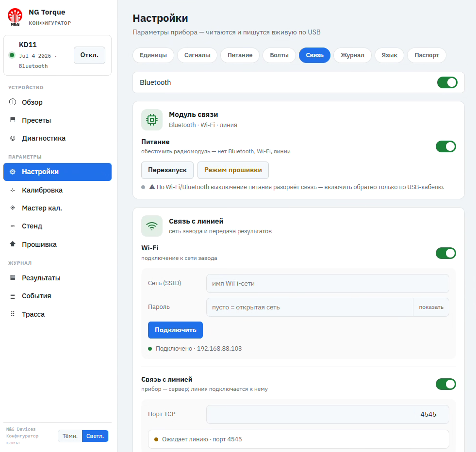Click the Стенд icon in sidebar
This screenshot has width=476, height=452.
click(13, 226)
